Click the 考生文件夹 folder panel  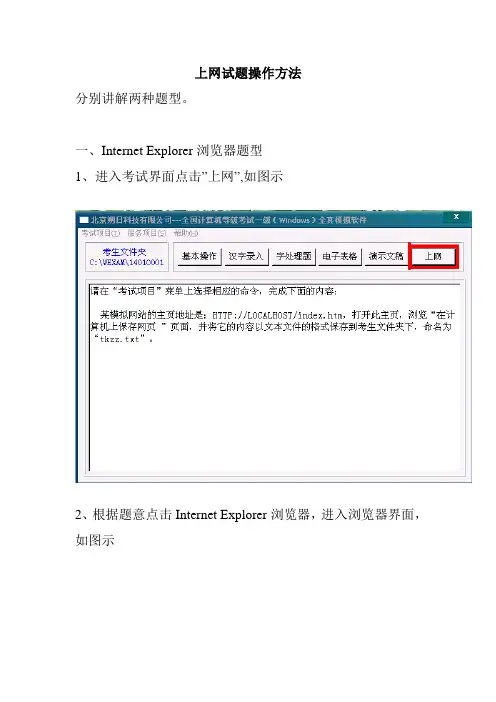click(127, 257)
